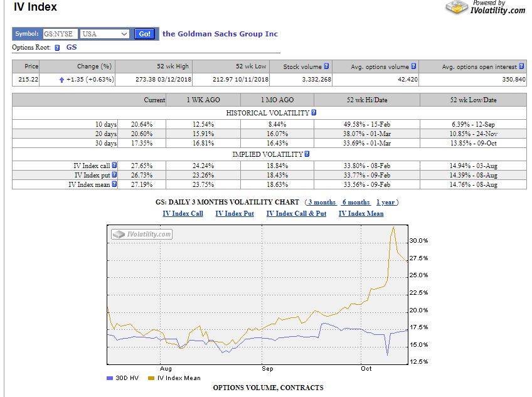Image resolution: width=532 pixels, height=397 pixels.
Task: Switch chart to 1 year
Action: (386, 202)
